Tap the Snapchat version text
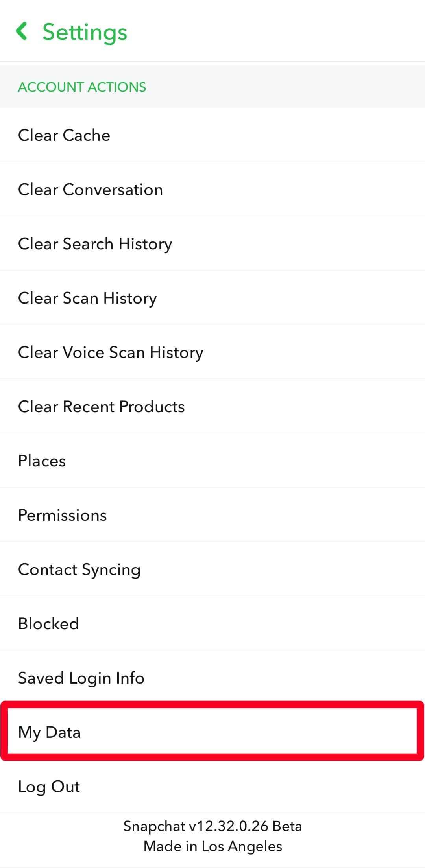 click(x=213, y=826)
